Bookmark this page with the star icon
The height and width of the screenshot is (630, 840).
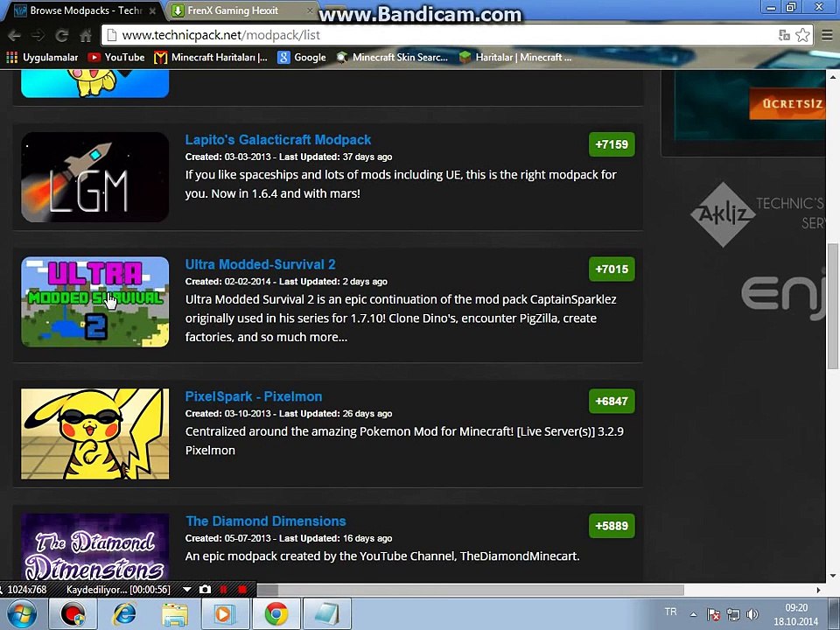point(802,35)
